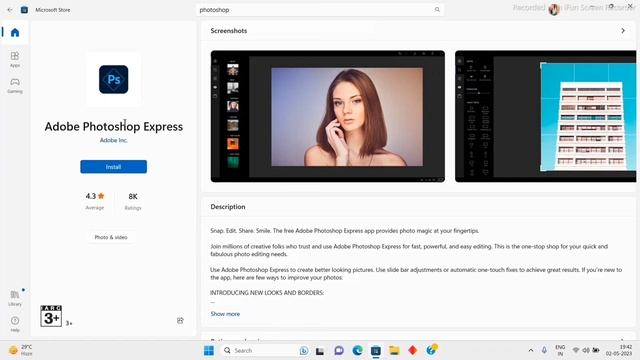Click the share icon
This screenshot has height=360, width=640.
coord(180,320)
